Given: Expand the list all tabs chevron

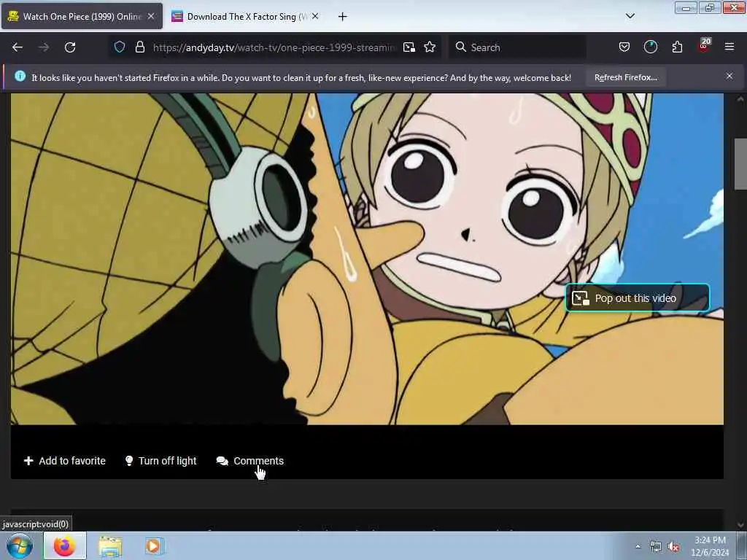Looking at the screenshot, I should (x=630, y=16).
